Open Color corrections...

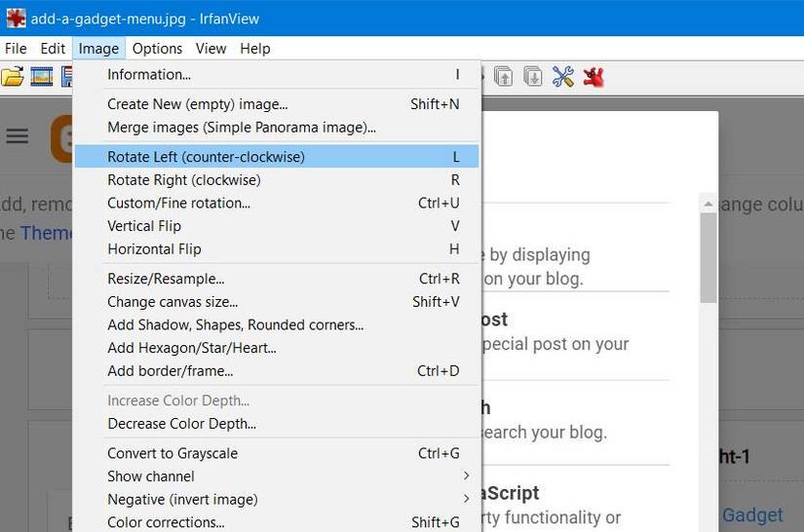tap(277, 522)
